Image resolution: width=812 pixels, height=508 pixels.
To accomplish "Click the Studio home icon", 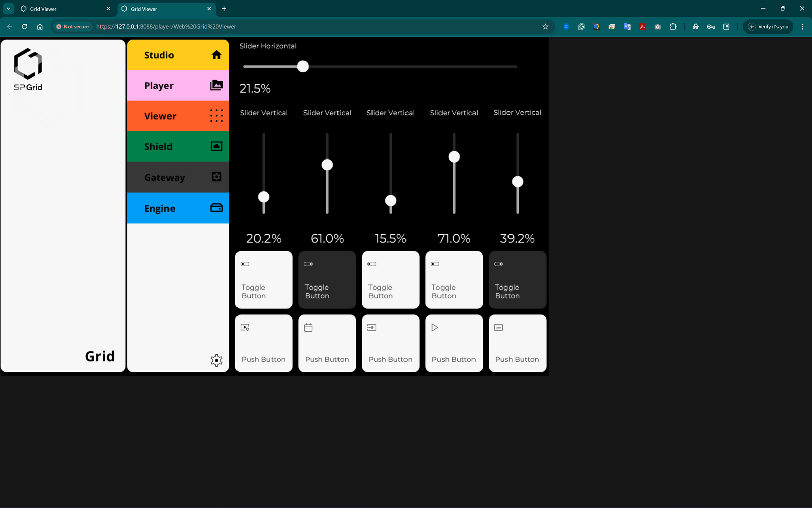I will (x=216, y=55).
